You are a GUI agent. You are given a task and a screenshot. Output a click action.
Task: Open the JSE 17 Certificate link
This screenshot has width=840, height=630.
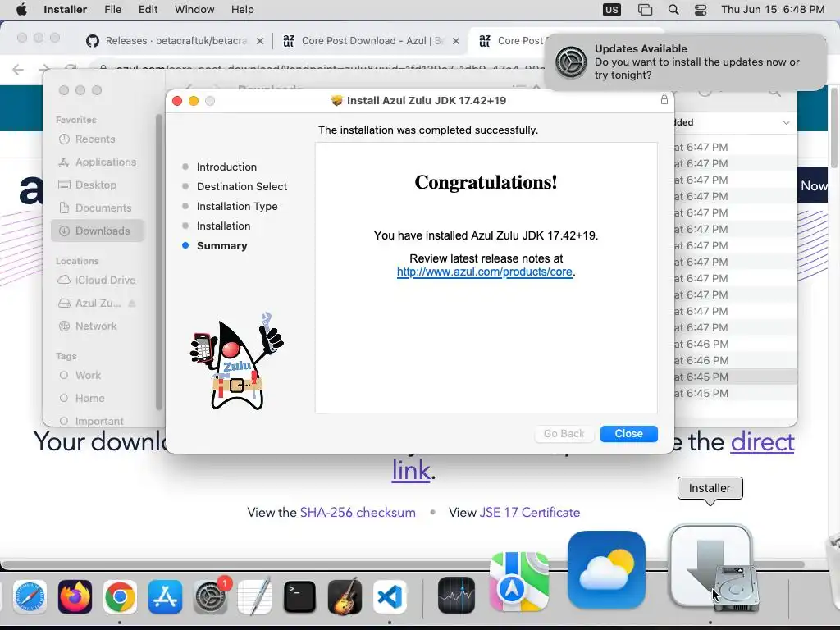pyautogui.click(x=529, y=512)
